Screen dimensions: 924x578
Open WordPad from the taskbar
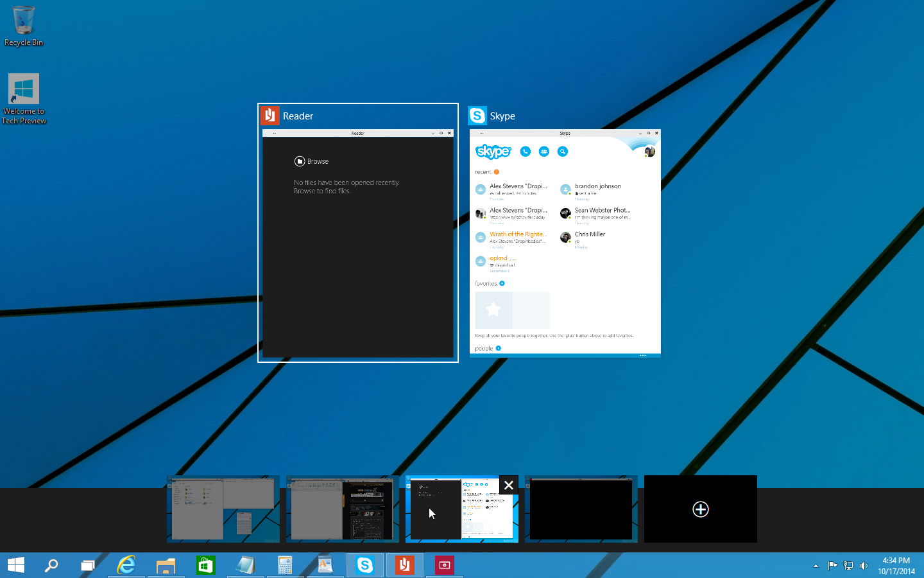(x=325, y=565)
